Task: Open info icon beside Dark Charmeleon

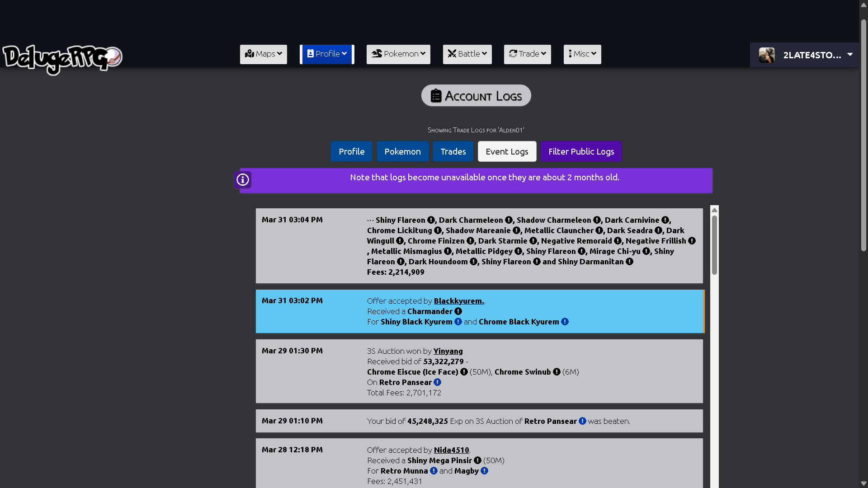Action: 509,220
